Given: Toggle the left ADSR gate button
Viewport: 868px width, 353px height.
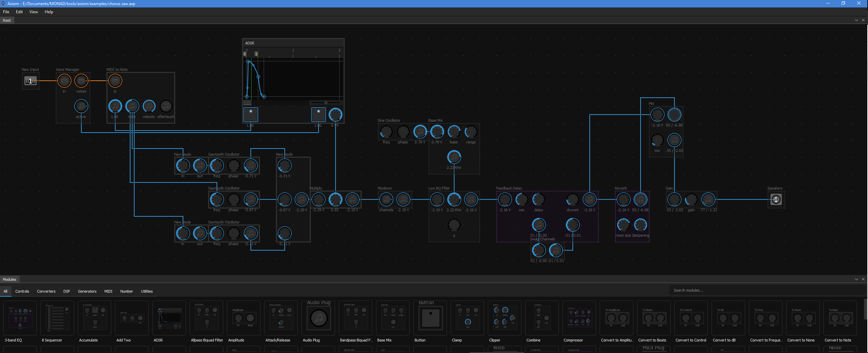Looking at the screenshot, I should [251, 115].
